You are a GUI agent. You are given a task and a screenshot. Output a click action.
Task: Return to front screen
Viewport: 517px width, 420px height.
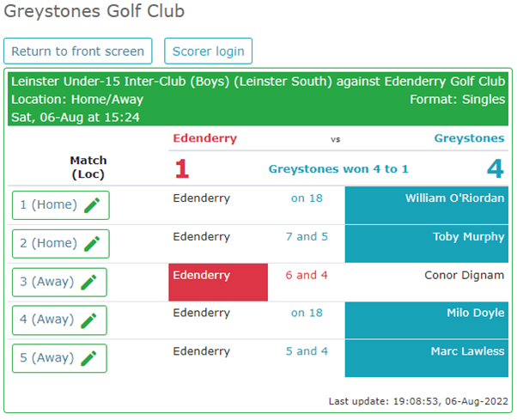[78, 51]
